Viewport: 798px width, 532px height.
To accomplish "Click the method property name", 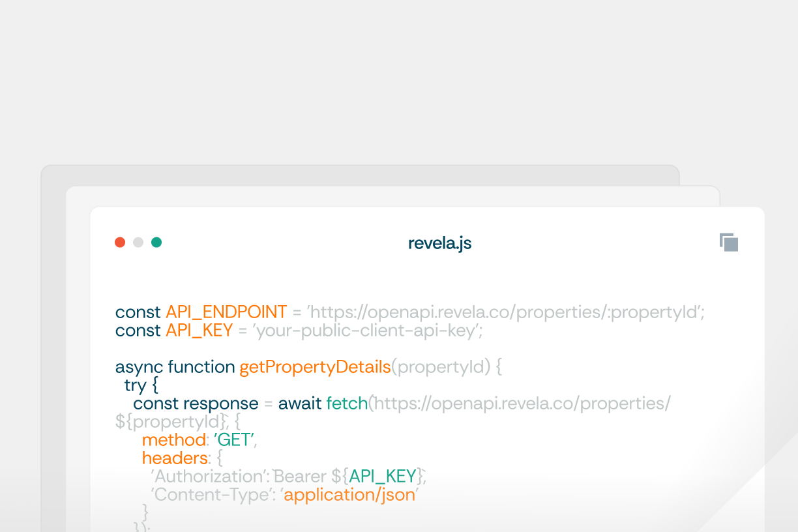I will (x=173, y=439).
